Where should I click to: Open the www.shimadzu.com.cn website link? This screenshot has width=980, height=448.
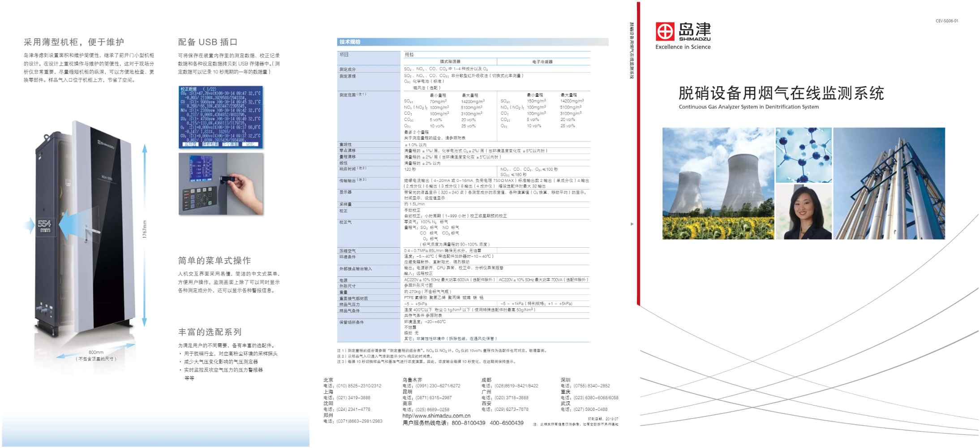point(436,416)
